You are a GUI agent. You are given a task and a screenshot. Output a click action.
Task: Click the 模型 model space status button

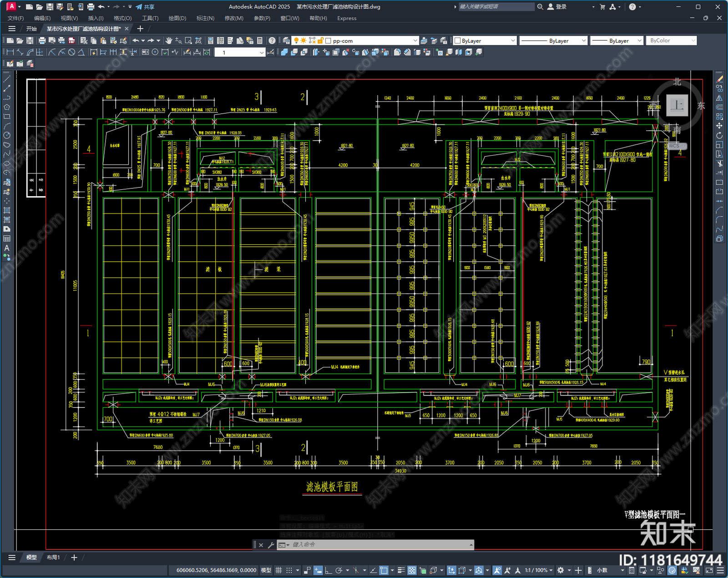coord(266,570)
